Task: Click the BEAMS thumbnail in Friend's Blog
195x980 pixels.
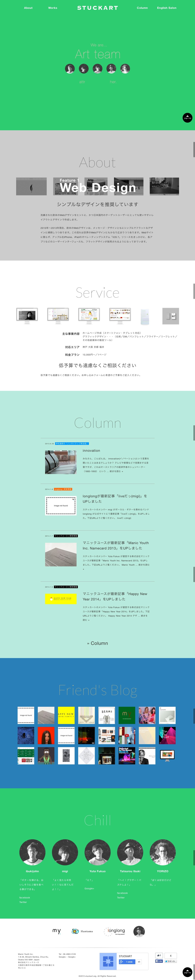Action: [x=107, y=715]
